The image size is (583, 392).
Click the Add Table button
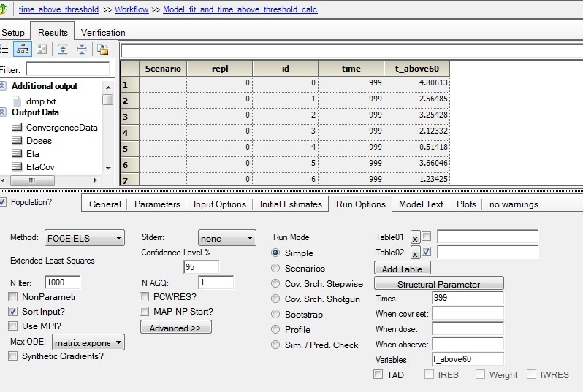coord(403,269)
